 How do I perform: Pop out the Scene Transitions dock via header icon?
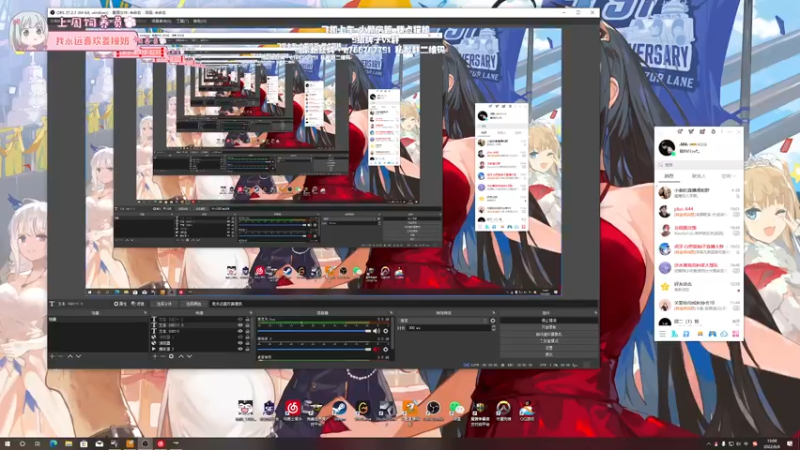pyautogui.click(x=493, y=312)
